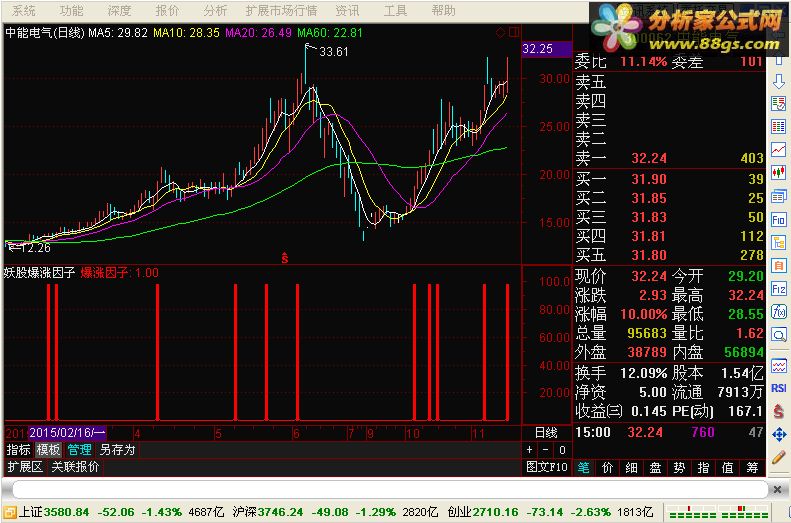The image size is (791, 523).
Task: Click the 指标 button
Action: (19, 449)
